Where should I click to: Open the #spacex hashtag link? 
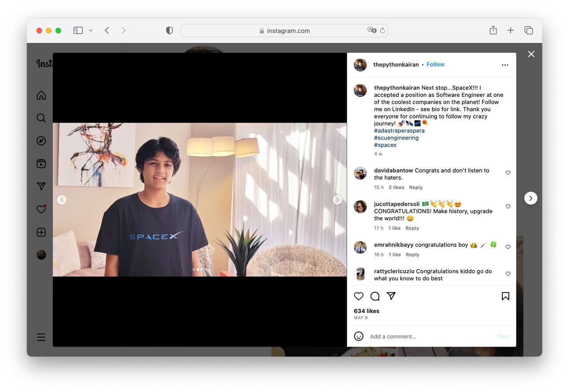(384, 144)
